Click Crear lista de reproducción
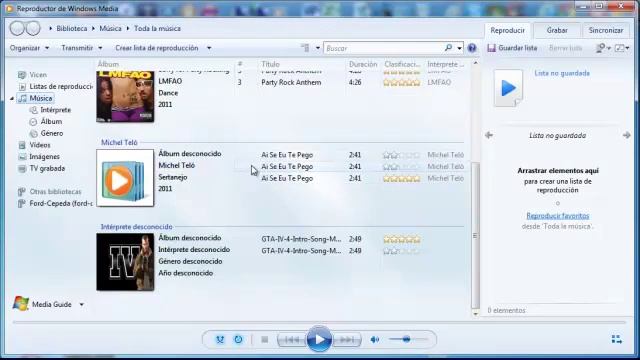This screenshot has width=640, height=360. [x=156, y=48]
